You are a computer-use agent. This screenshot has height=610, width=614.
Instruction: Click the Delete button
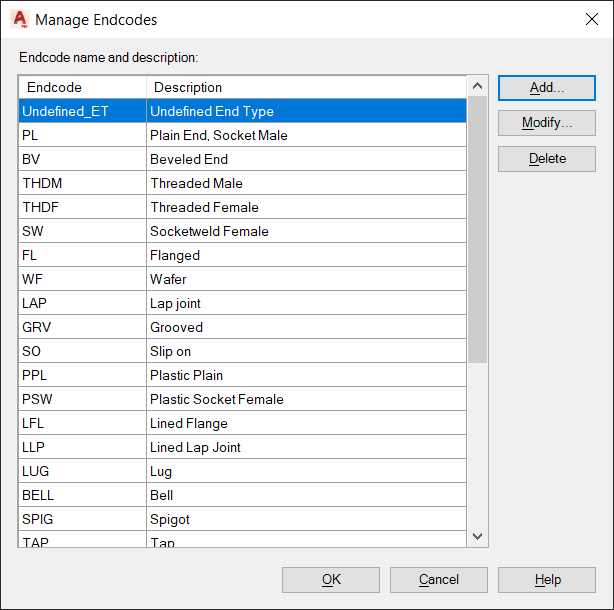click(x=546, y=159)
